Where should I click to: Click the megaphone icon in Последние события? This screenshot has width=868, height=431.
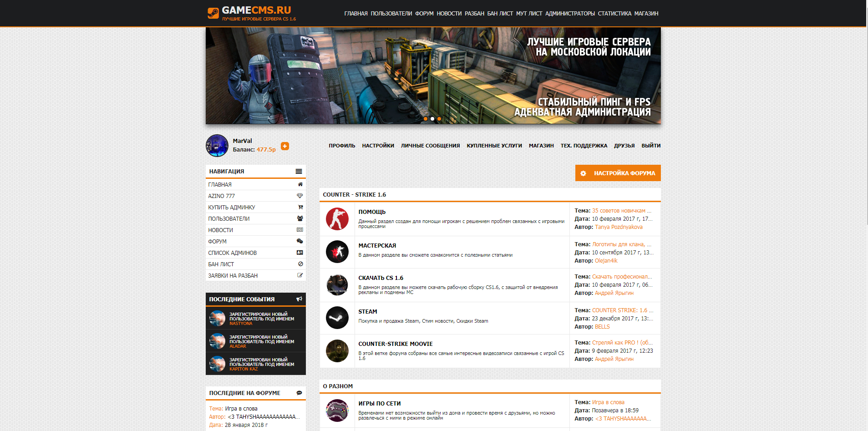pos(299,299)
